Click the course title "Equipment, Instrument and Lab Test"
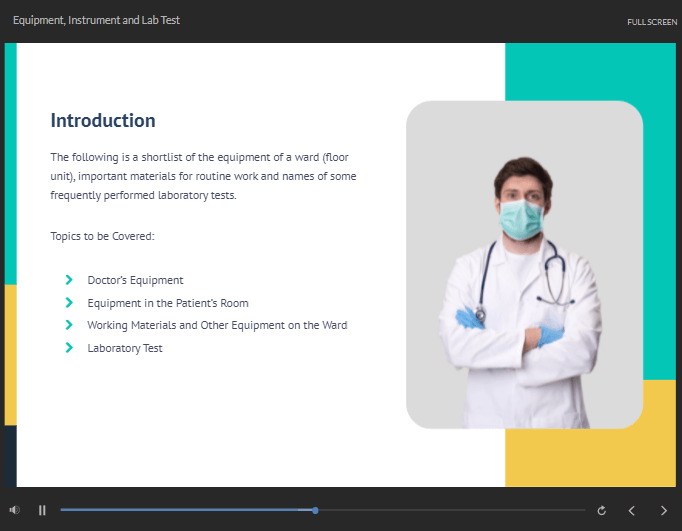 pos(96,20)
